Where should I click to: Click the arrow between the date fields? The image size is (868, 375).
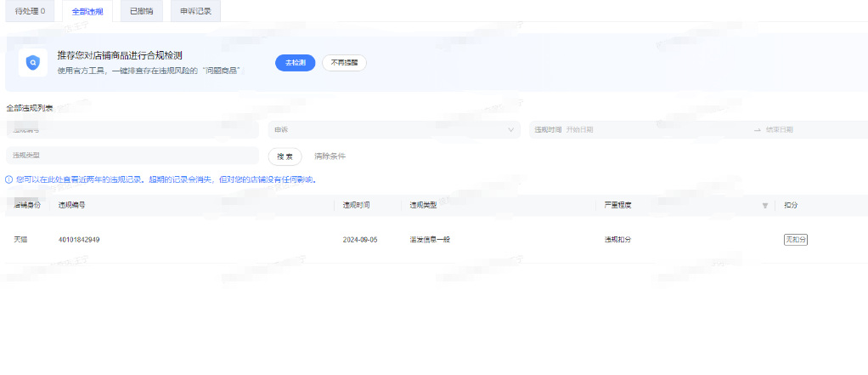pyautogui.click(x=757, y=130)
